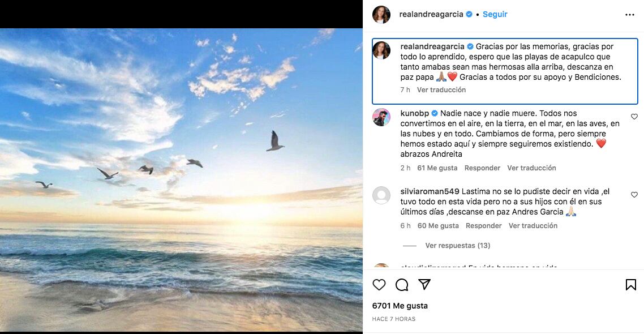Viewport: 644px width, 334px height.
Task: View the 61 Me gusta on kunobp's comment
Action: tap(438, 168)
